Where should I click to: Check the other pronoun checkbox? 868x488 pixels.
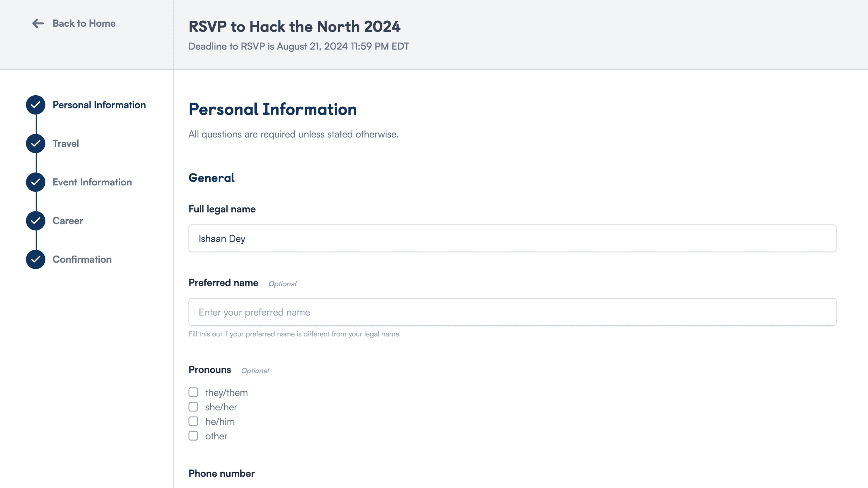pyautogui.click(x=193, y=436)
